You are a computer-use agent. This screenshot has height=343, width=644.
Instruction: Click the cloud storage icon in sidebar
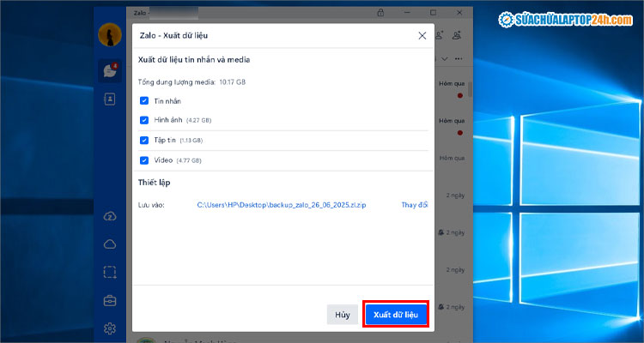pos(109,244)
